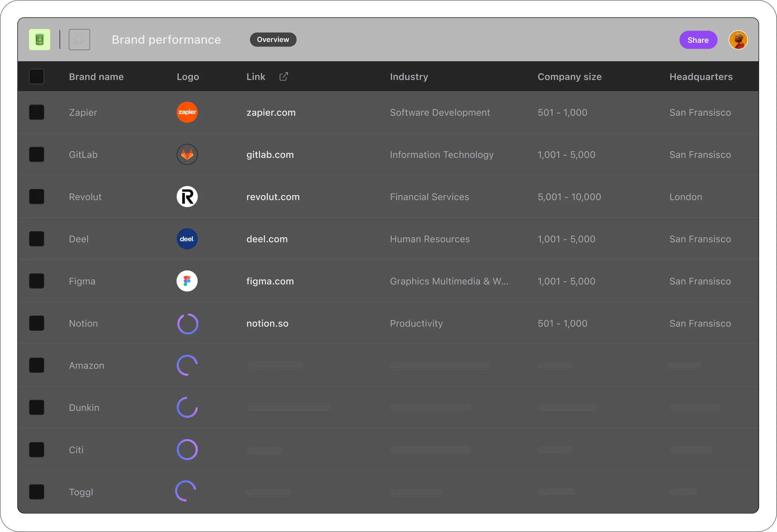Open the notion.so link

tap(267, 323)
